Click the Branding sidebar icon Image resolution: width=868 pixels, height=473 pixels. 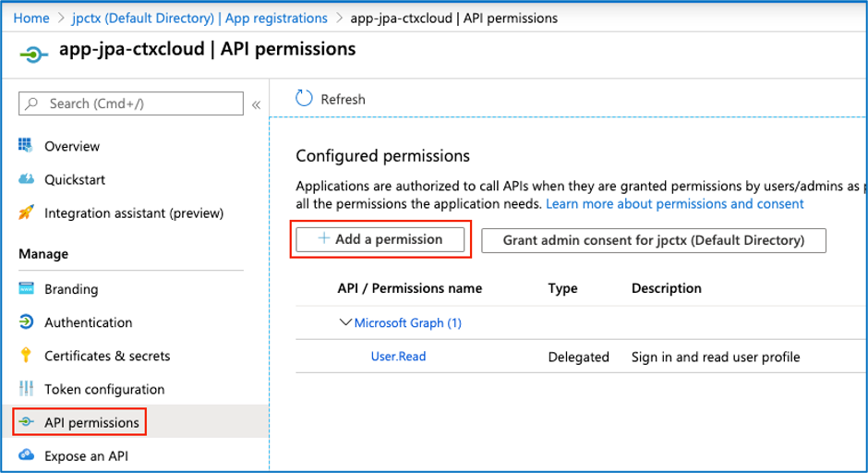click(x=26, y=289)
